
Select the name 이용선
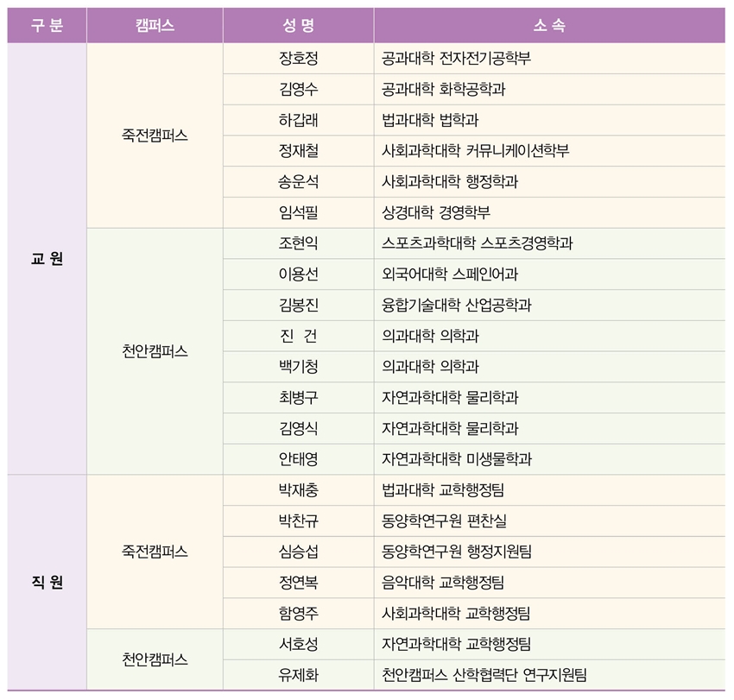click(299, 274)
